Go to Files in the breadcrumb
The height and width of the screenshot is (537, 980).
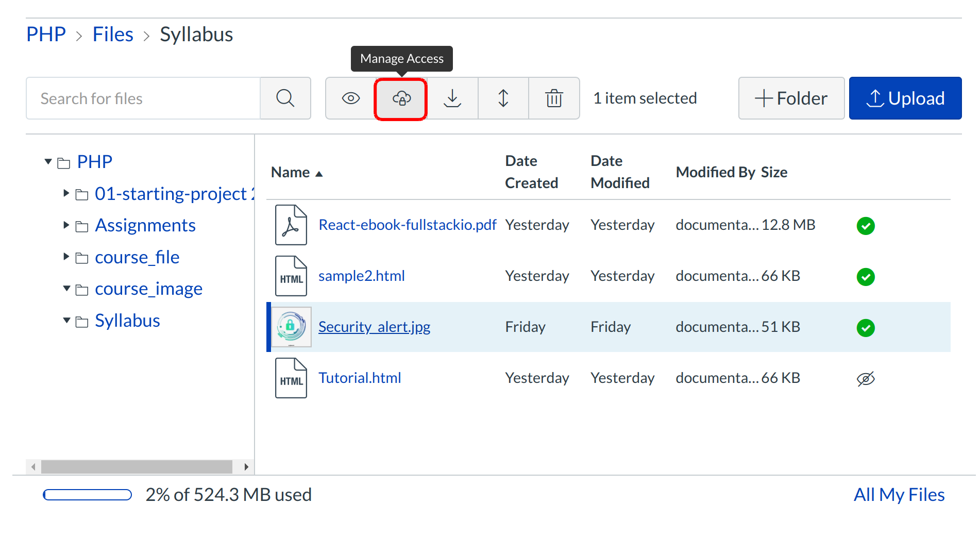[x=113, y=35]
